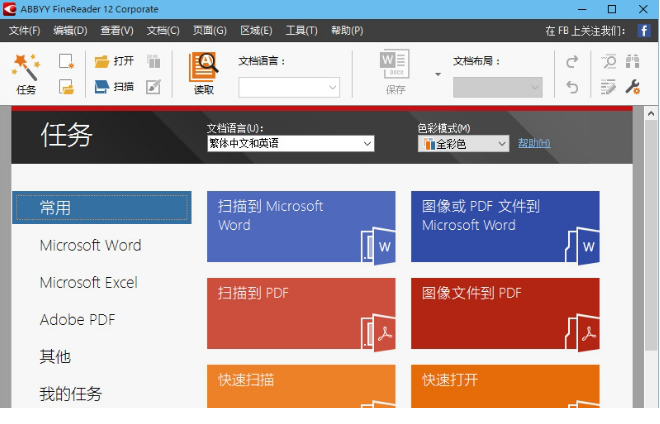Click the Task wizard wand icon
660x424 pixels.
[26, 67]
